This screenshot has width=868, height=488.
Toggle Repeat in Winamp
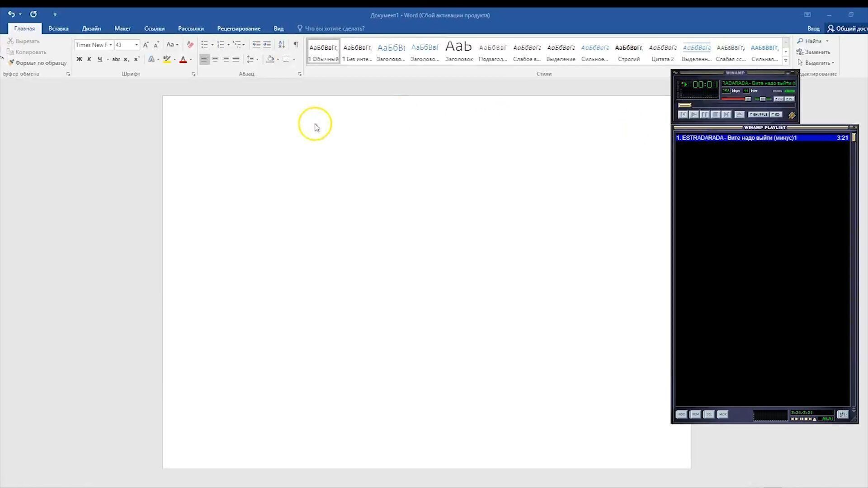click(776, 115)
